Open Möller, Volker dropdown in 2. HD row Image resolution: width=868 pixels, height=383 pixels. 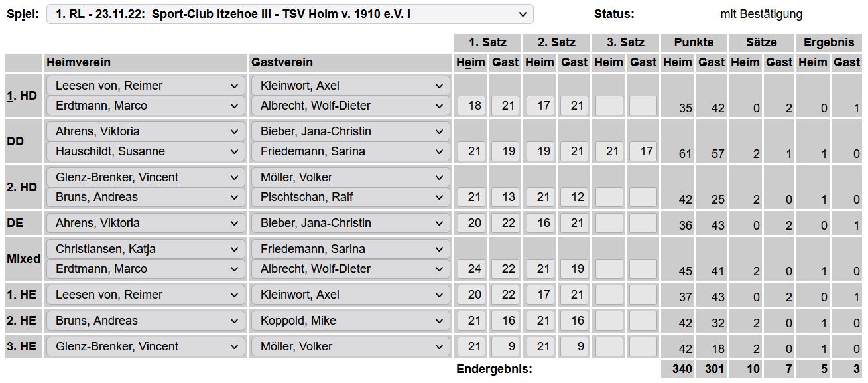coord(351,177)
